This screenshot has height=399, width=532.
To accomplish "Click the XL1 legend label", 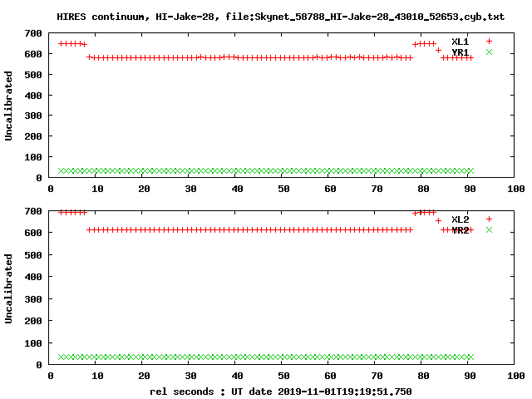I will click(x=460, y=42).
